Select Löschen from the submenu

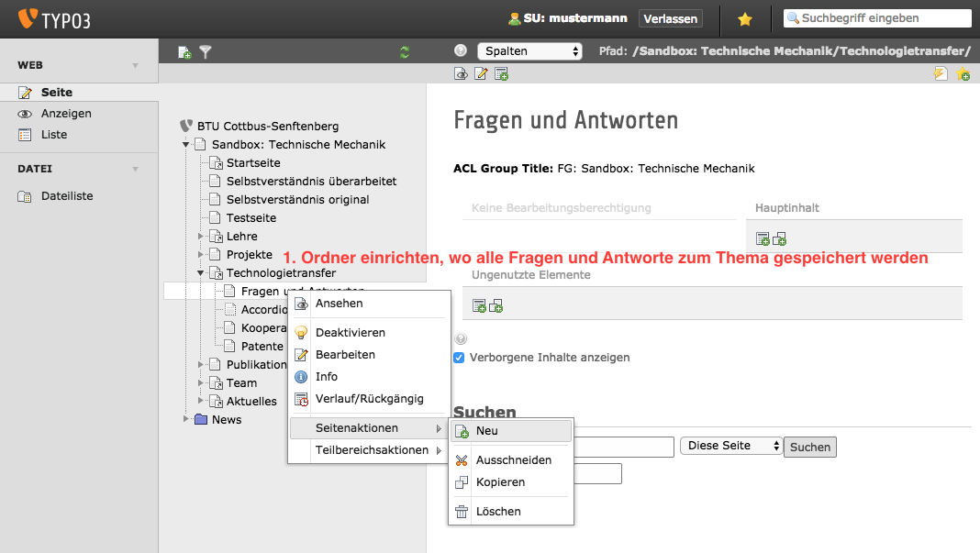(x=498, y=512)
